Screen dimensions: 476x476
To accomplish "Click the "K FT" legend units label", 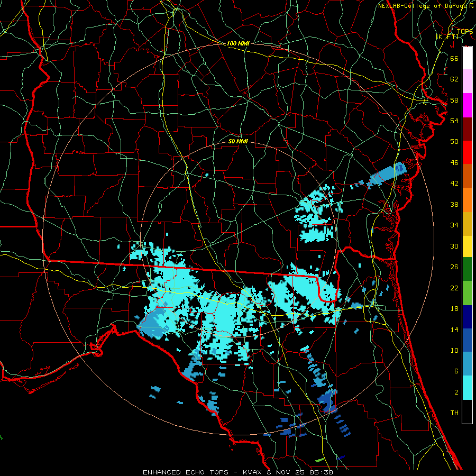I will click(447, 36).
